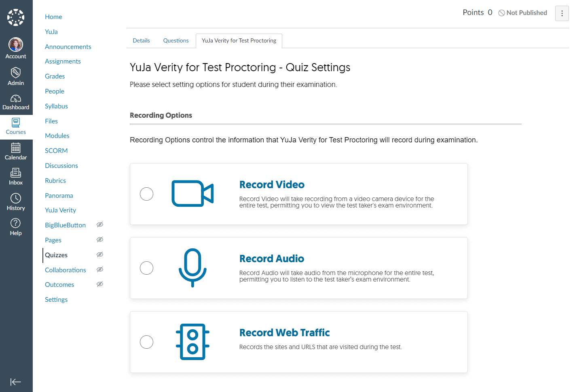Open Discussions
573x392 pixels.
61,165
